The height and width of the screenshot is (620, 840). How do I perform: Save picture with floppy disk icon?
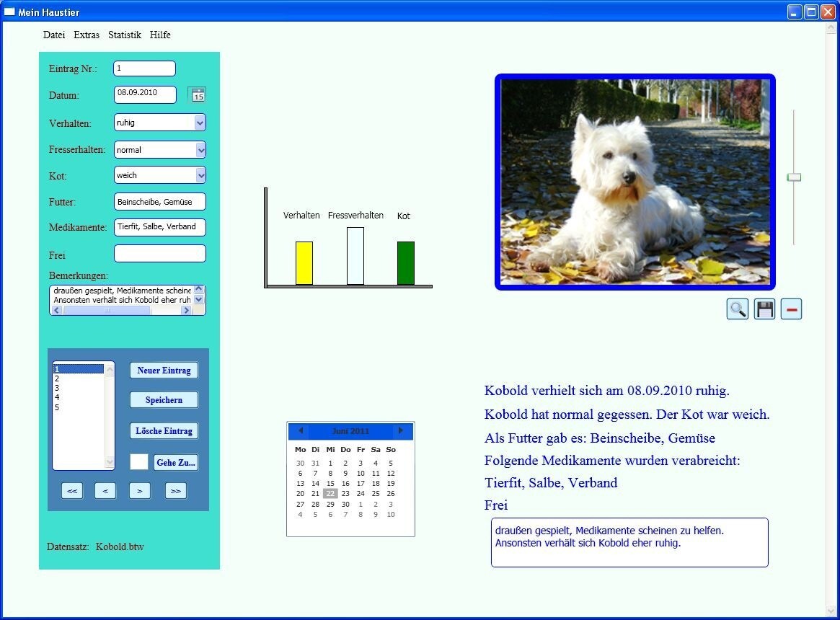pos(764,309)
